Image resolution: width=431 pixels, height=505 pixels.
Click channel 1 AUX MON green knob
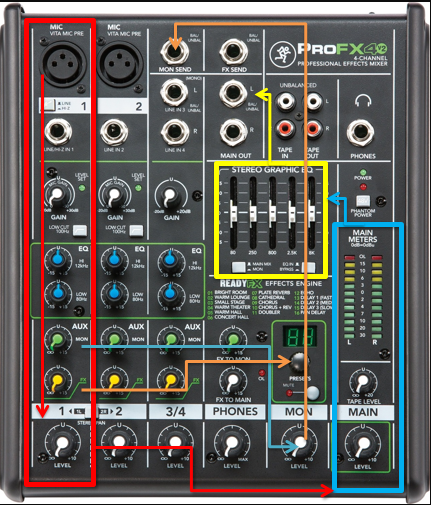click(x=57, y=340)
